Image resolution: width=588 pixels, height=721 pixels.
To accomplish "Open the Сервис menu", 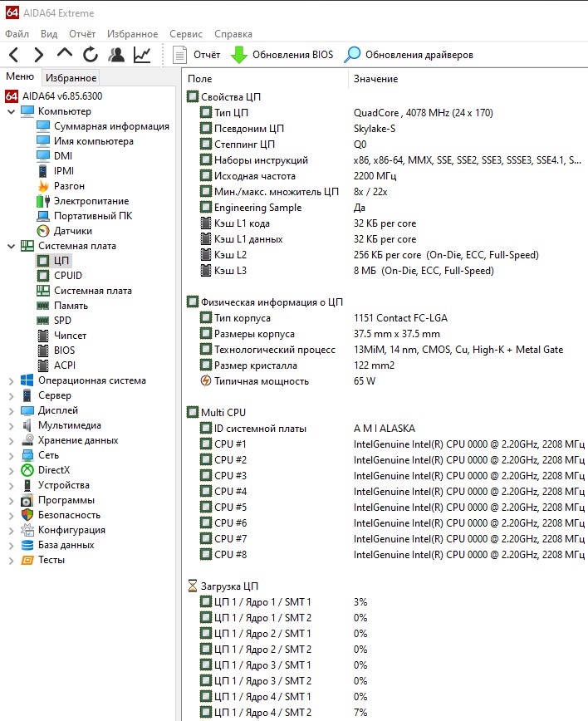I will [x=186, y=34].
